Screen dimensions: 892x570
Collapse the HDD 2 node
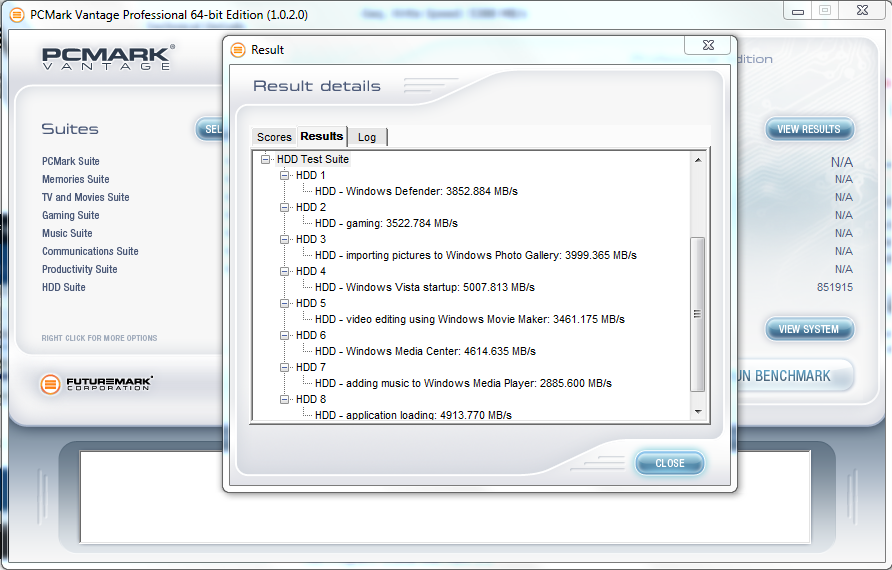[284, 207]
